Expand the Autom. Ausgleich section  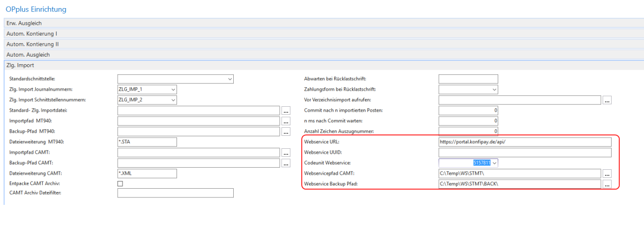point(324,54)
